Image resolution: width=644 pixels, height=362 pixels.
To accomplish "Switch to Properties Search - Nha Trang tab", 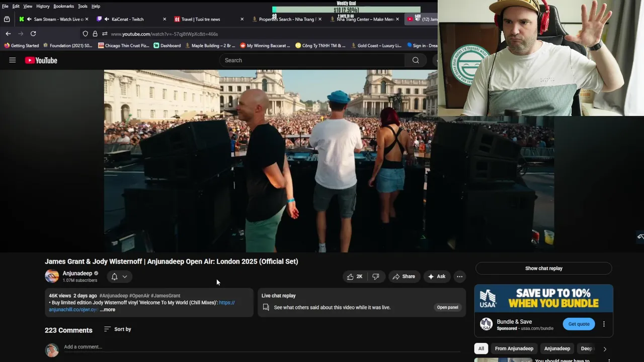I will coord(286,19).
